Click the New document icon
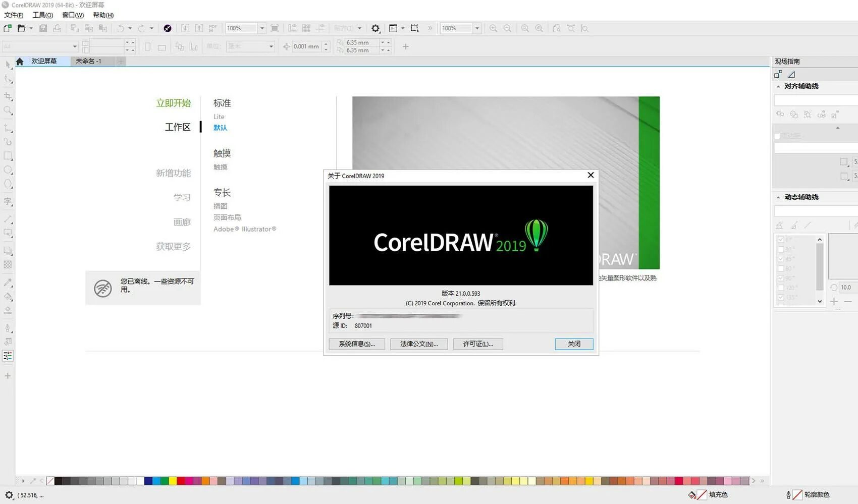Viewport: 858px width, 504px height. 8,28
